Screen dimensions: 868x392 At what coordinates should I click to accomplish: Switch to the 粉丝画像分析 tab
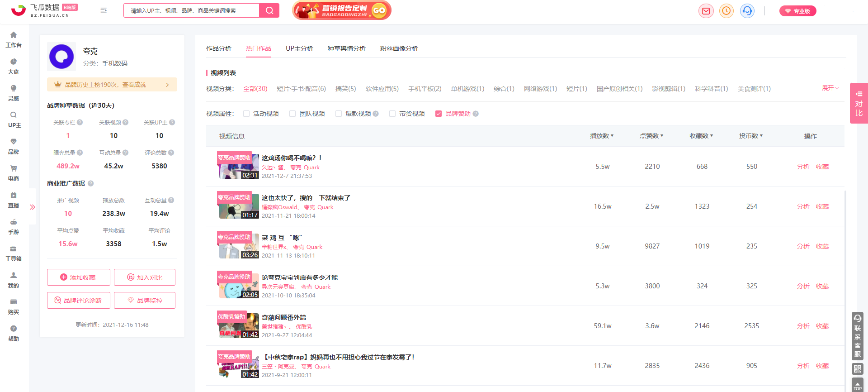(399, 48)
